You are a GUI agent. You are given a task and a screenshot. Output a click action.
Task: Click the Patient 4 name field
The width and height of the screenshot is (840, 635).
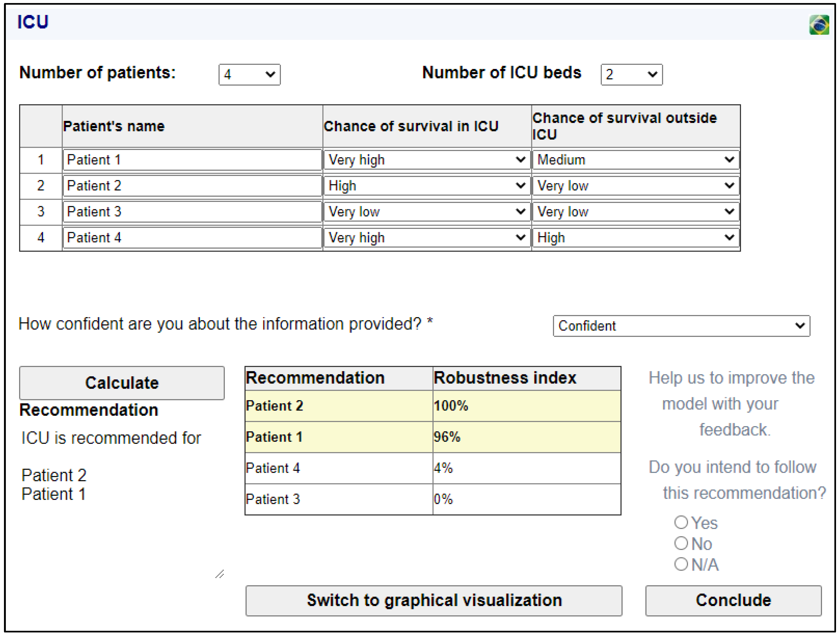192,238
